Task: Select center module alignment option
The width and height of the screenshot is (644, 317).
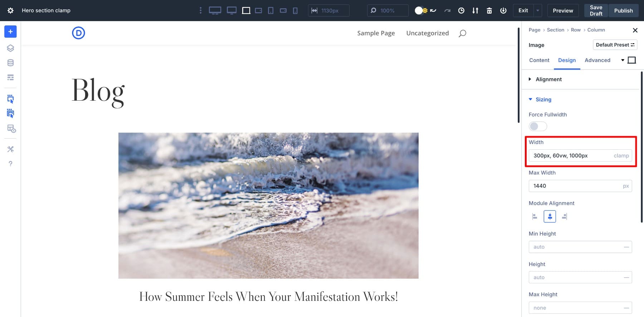Action: [550, 216]
